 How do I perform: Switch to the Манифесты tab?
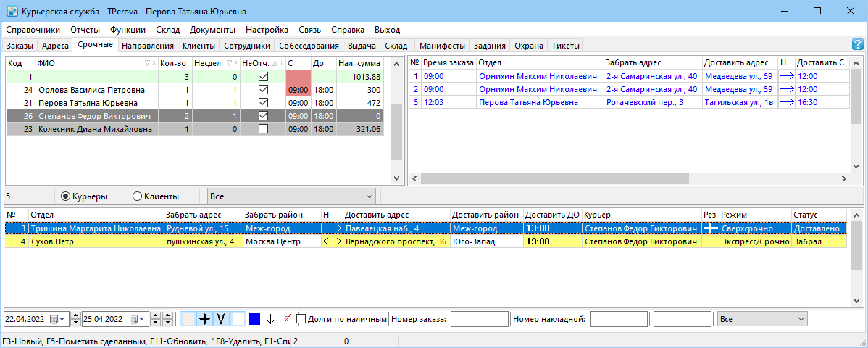click(442, 46)
